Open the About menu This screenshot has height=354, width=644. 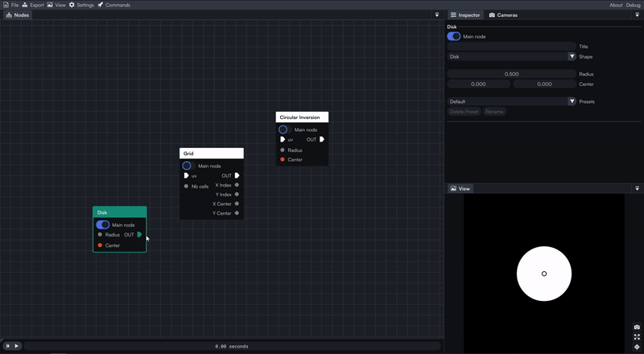[616, 5]
